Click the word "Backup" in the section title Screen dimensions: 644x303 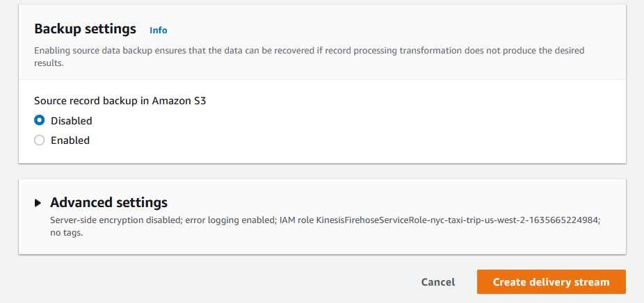(x=56, y=29)
